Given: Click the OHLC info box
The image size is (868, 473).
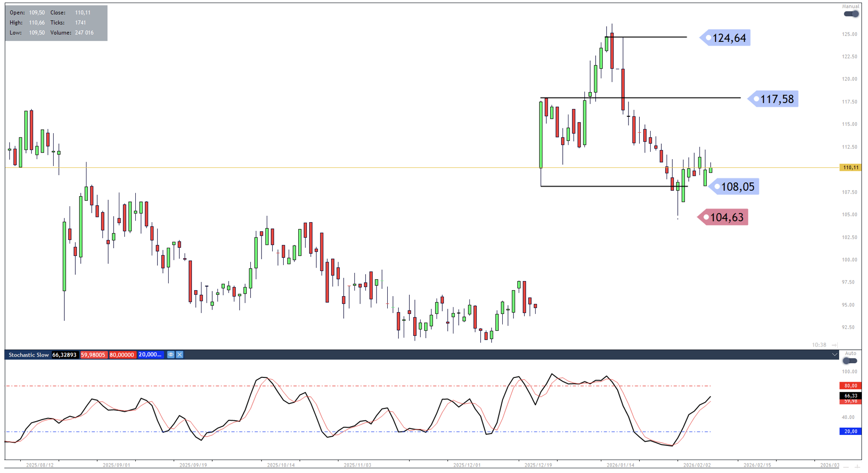Looking at the screenshot, I should tap(56, 23).
